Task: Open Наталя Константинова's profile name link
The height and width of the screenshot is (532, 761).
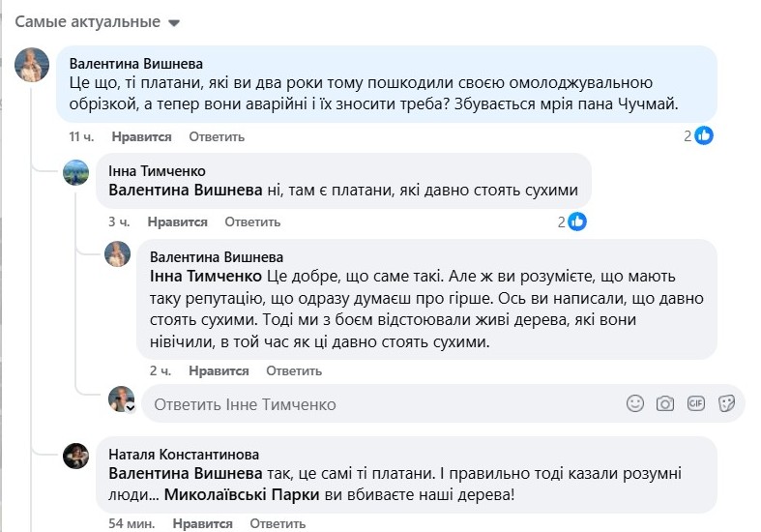Action: pyautogui.click(x=184, y=454)
